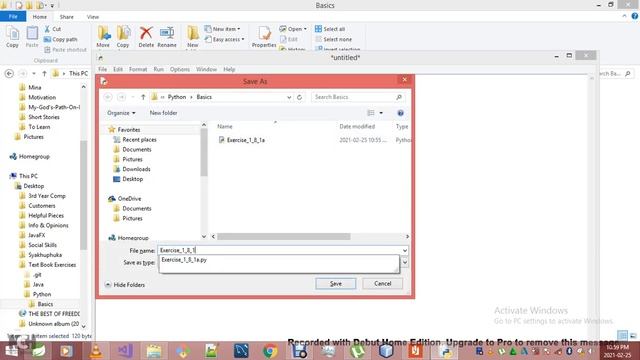Click Select all in the Explorer ribbon
Image resolution: width=640 pixels, height=360 pixels.
(330, 29)
